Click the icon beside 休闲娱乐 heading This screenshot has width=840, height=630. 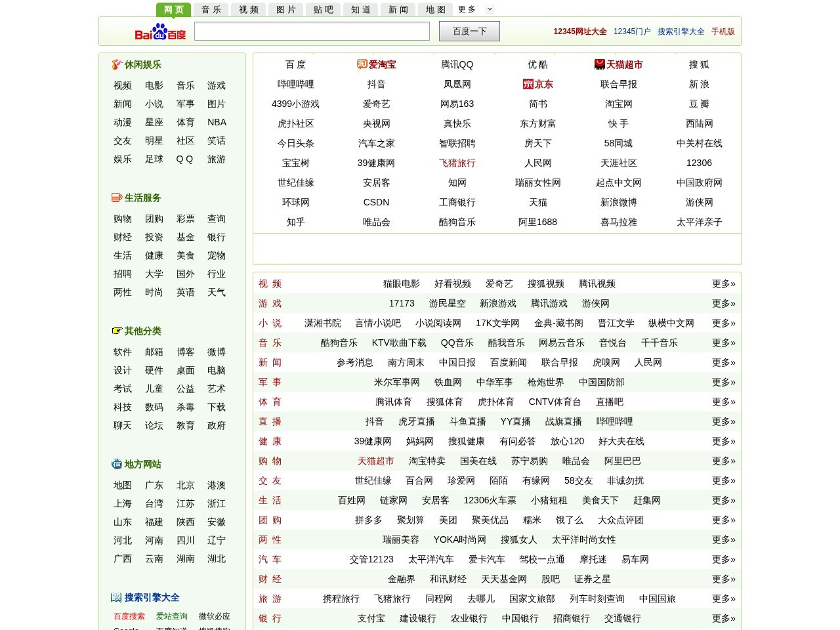[x=116, y=65]
